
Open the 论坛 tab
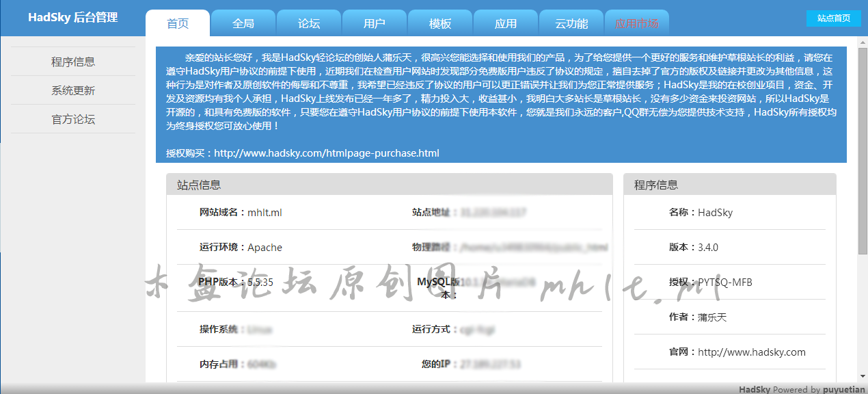(x=309, y=23)
